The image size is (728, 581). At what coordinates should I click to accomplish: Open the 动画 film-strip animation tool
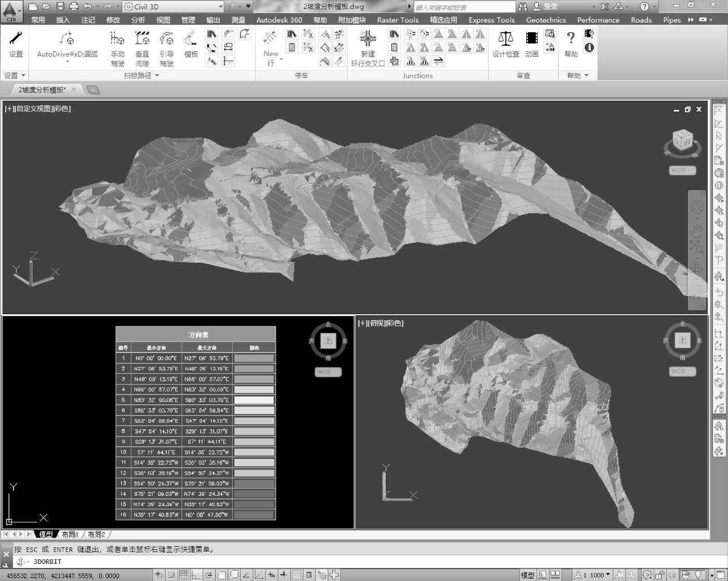pos(531,44)
